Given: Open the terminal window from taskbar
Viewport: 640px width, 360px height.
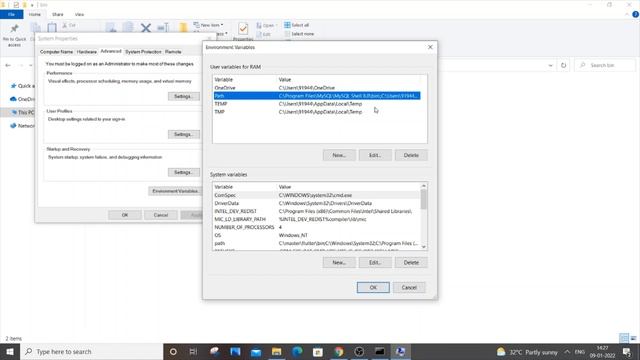Looking at the screenshot, I should click(380, 351).
